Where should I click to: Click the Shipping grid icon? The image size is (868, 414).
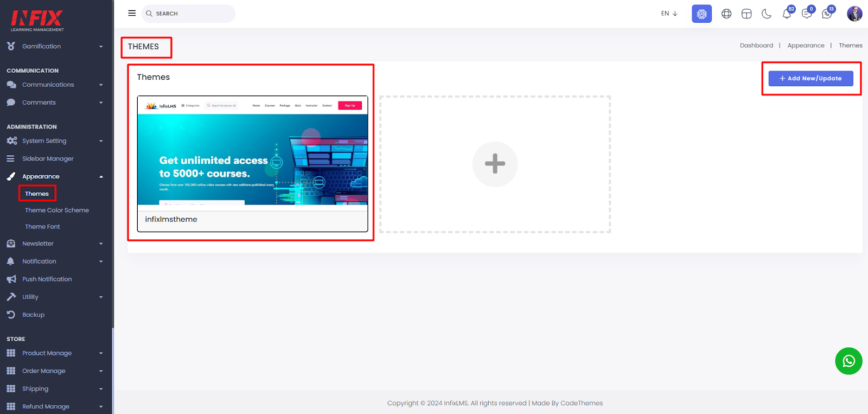tap(11, 388)
